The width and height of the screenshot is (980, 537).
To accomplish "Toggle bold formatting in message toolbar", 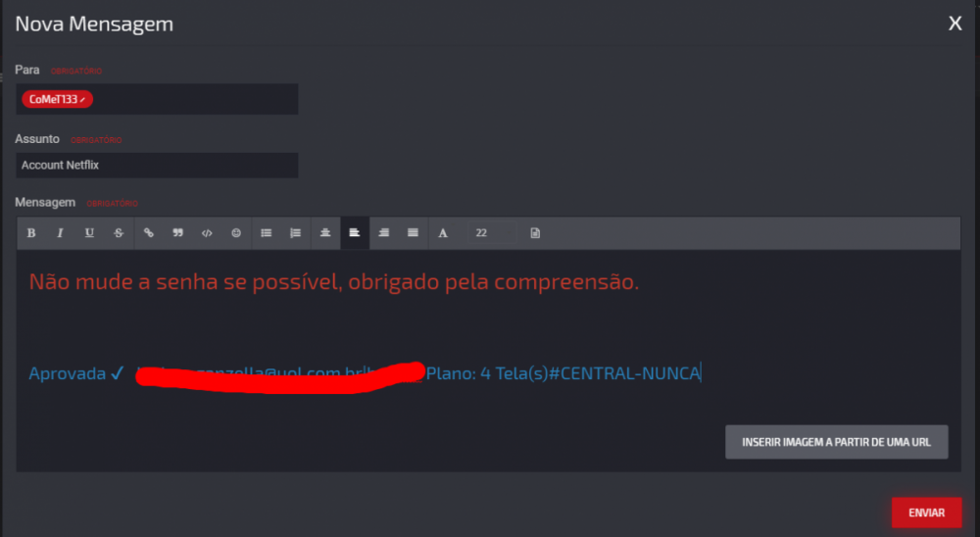I will 31,233.
